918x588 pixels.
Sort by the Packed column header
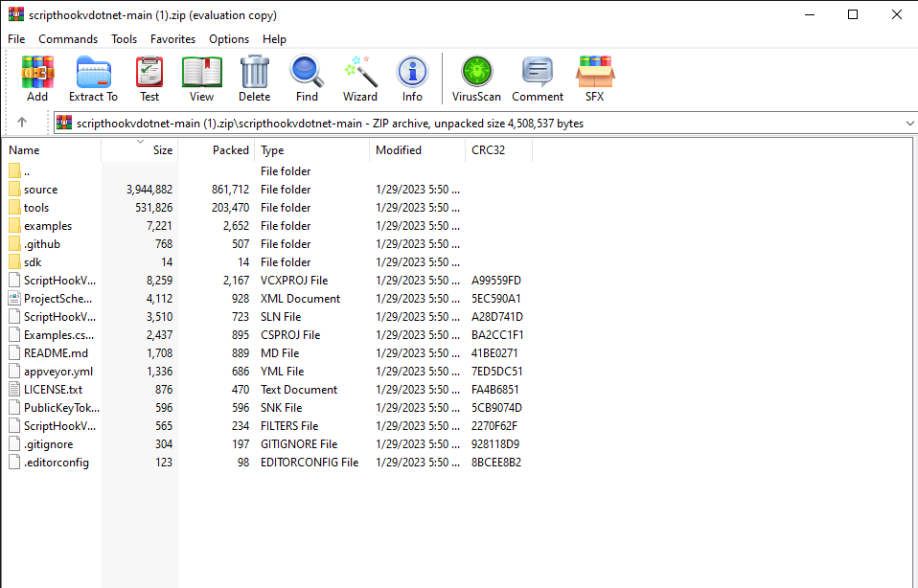(216, 149)
